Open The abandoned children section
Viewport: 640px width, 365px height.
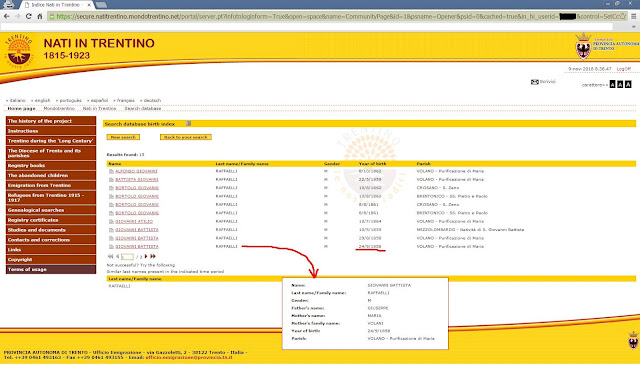[51, 176]
